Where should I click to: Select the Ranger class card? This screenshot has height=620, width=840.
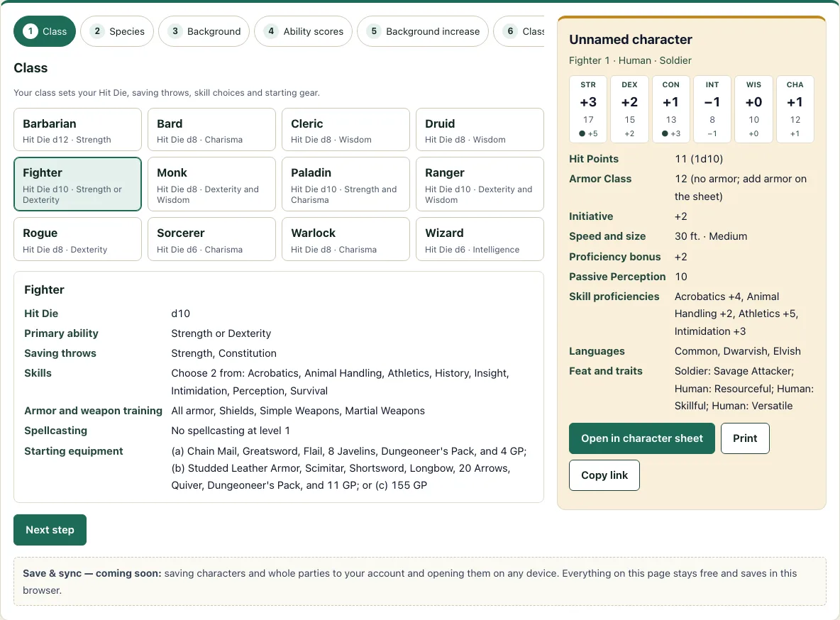tap(480, 184)
